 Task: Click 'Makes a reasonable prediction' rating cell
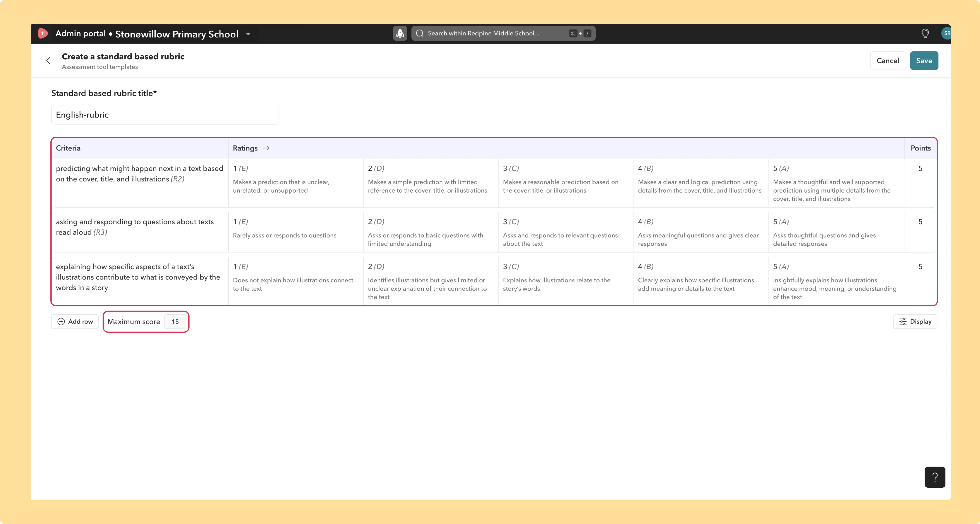566,183
